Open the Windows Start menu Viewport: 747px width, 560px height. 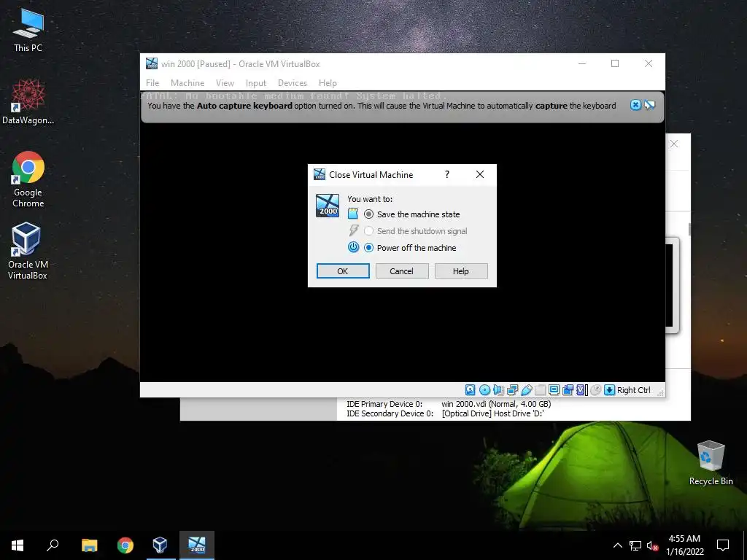18,545
